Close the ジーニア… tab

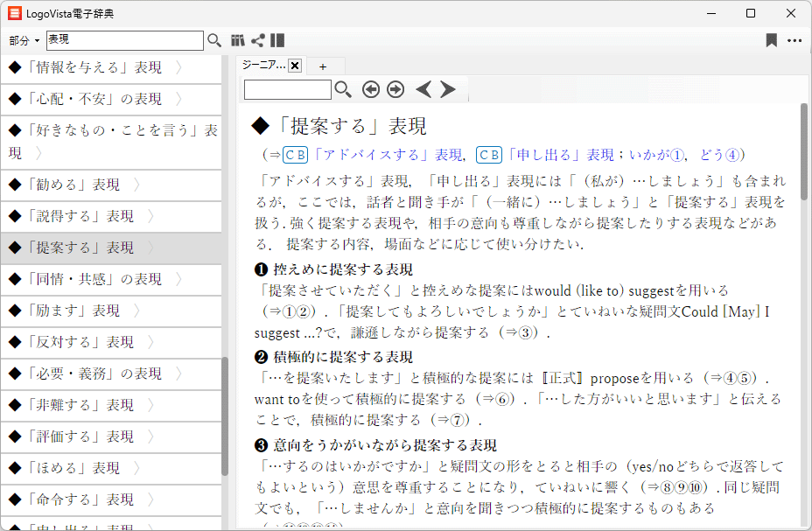[x=295, y=66]
